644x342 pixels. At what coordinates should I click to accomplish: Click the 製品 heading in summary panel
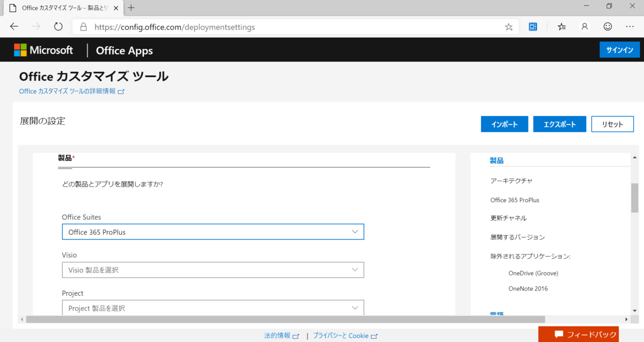click(x=496, y=160)
